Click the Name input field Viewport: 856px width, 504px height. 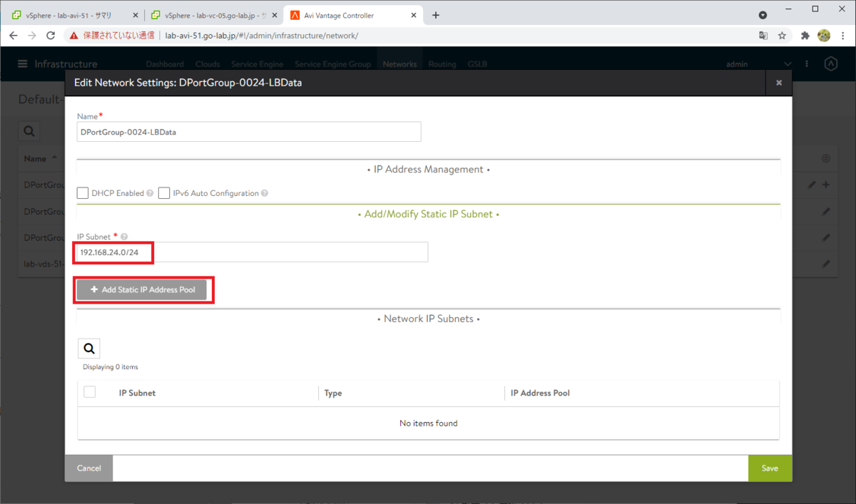click(249, 132)
